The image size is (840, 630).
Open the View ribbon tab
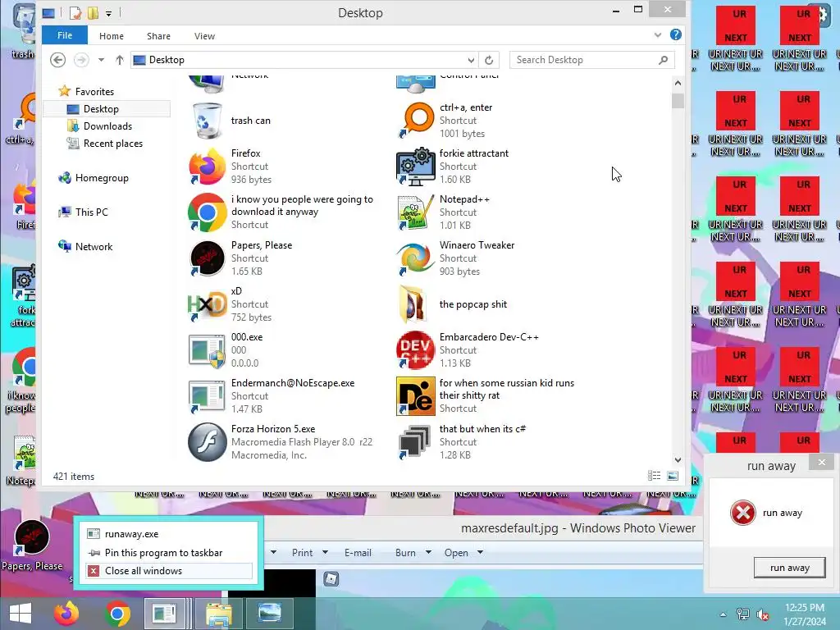coord(204,36)
